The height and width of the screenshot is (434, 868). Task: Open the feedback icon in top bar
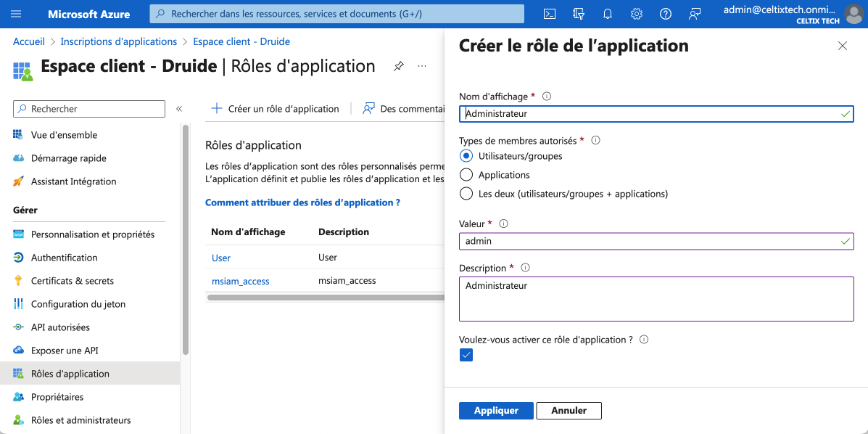coord(695,14)
